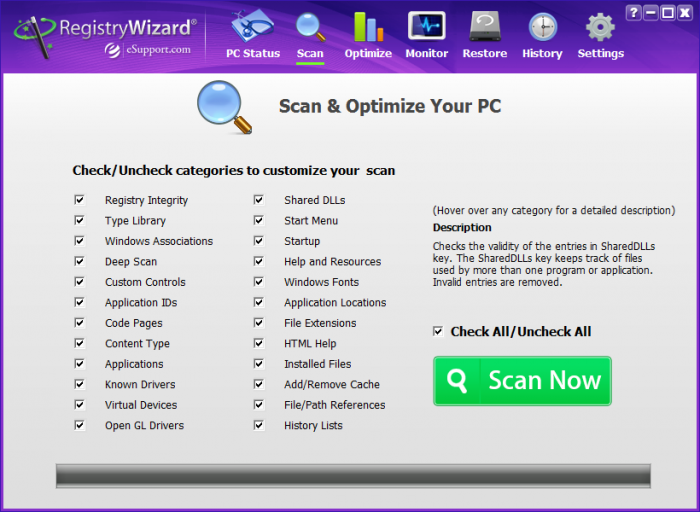Screen dimensions: 700x512
Task: Open the Restore drive icon
Action: click(x=485, y=27)
